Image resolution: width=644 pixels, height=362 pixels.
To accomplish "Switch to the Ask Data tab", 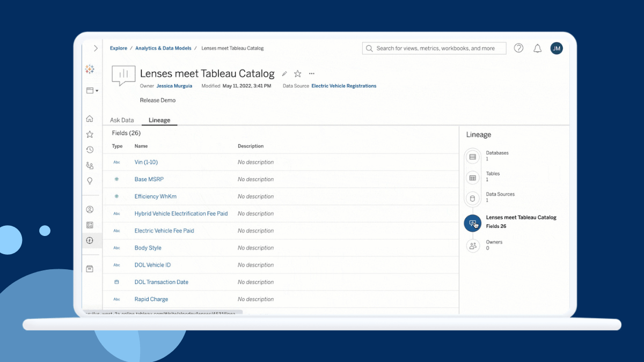I will point(122,120).
